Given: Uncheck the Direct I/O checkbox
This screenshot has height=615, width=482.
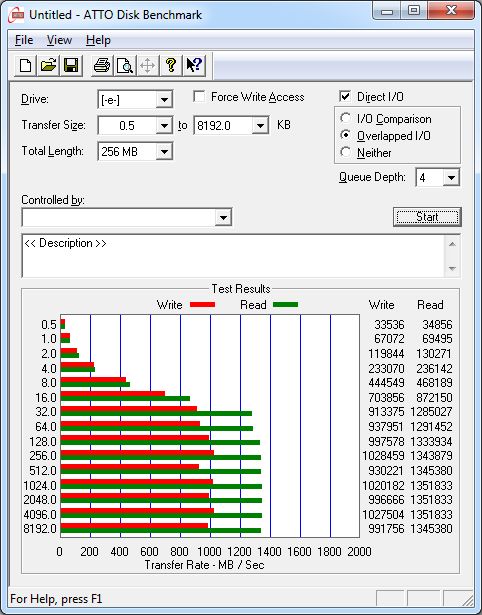Looking at the screenshot, I should 345,96.
